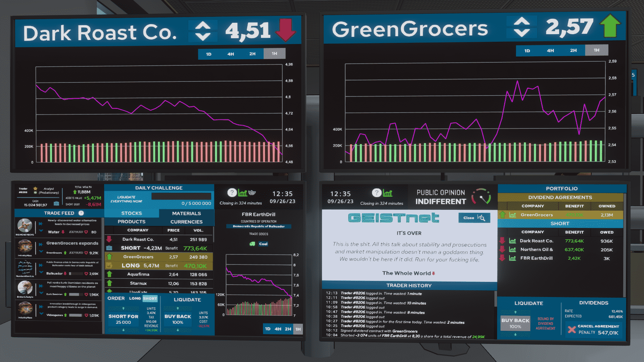
Task: Expand the Euric Dominion feed item chevron
Action: [x=41, y=293]
